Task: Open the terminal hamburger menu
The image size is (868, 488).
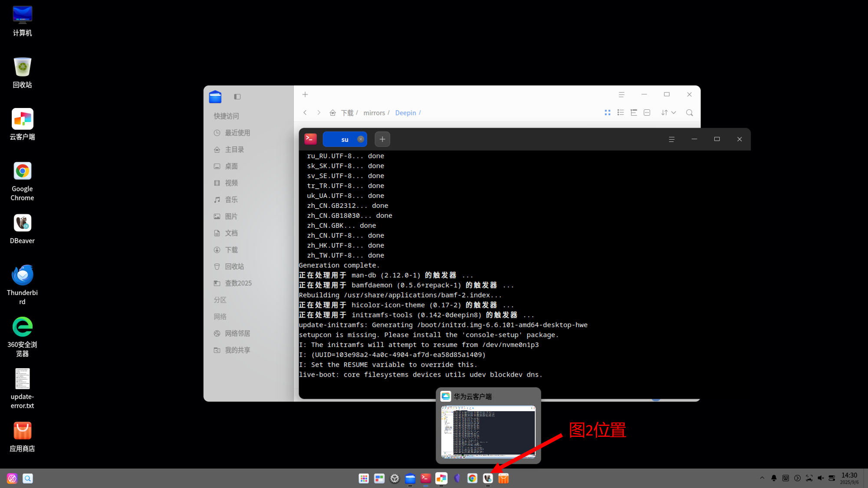Action: click(671, 139)
